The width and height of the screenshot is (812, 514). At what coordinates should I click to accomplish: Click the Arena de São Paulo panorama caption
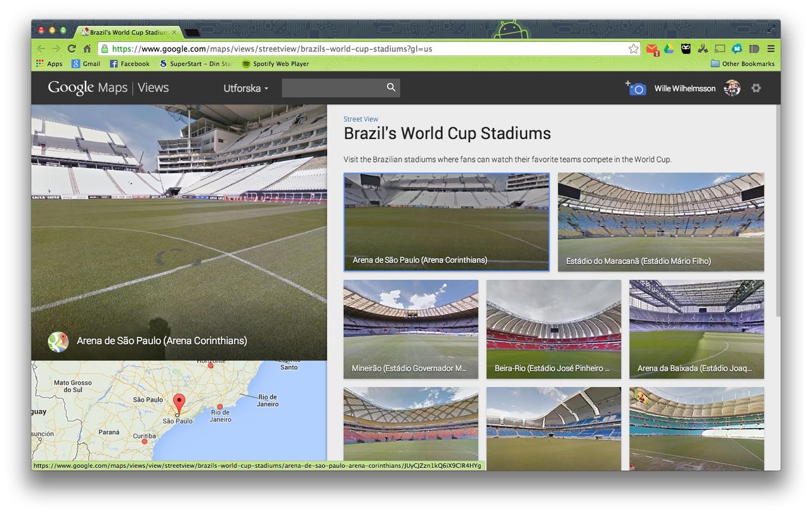(162, 341)
